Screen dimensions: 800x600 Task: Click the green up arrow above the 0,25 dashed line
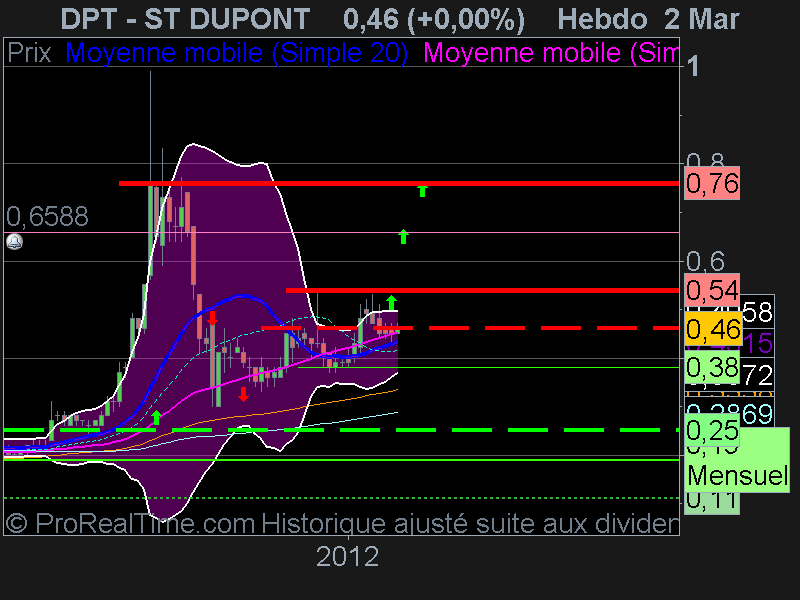157,417
